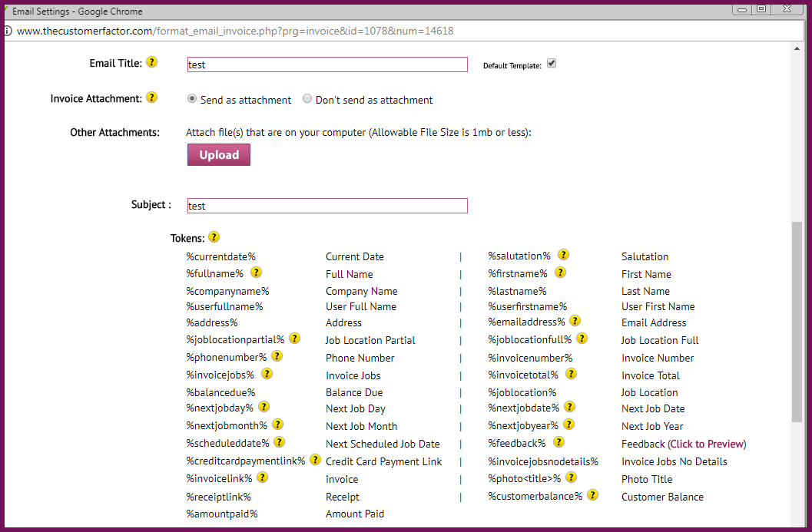Select Send as attachment radio option
The image size is (812, 532).
pyautogui.click(x=192, y=98)
